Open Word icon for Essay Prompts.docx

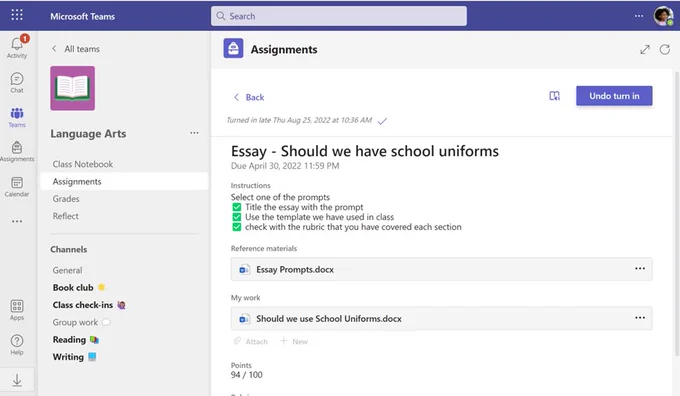pos(244,269)
